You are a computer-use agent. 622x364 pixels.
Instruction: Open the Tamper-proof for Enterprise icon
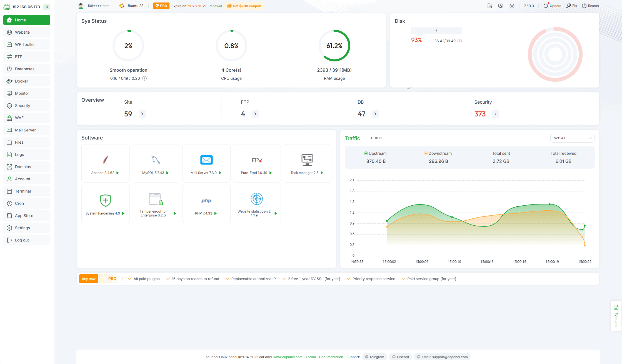[x=156, y=199]
